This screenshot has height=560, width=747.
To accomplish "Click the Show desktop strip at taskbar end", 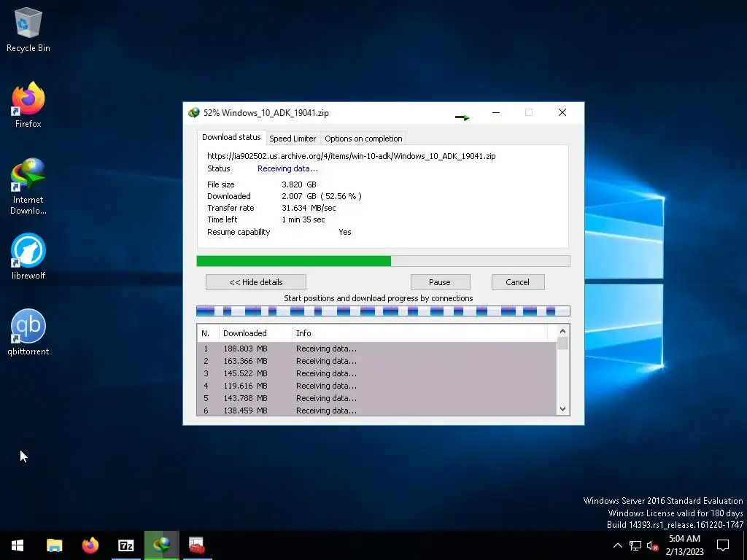I will pyautogui.click(x=745, y=545).
